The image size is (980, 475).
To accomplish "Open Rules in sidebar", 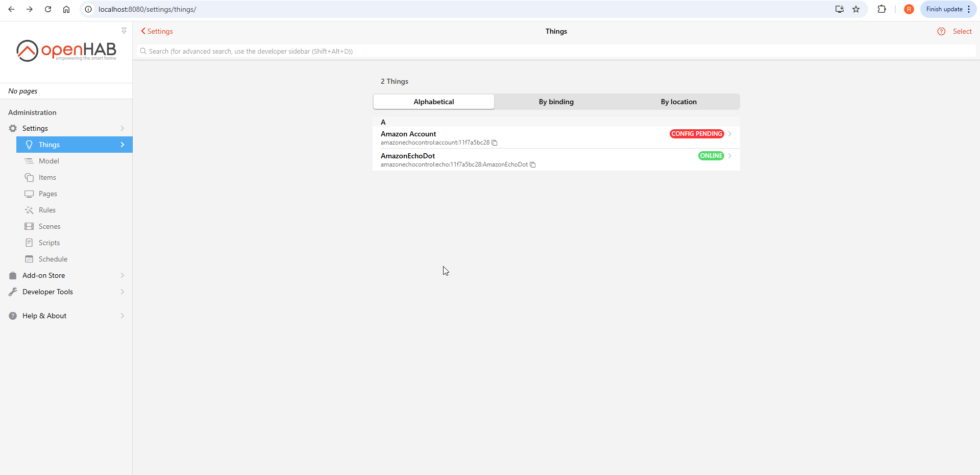I will (x=75, y=210).
